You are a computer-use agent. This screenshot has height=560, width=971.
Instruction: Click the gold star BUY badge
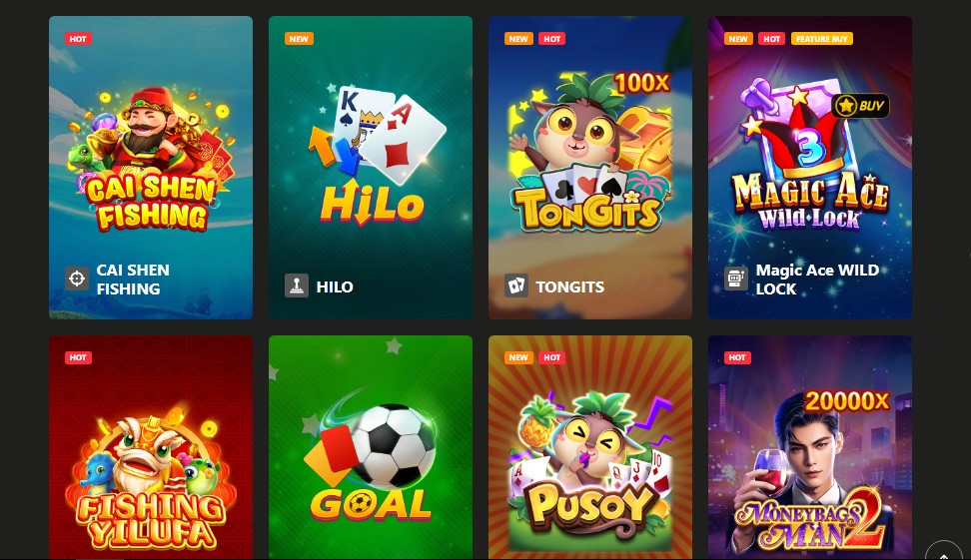pyautogui.click(x=861, y=106)
